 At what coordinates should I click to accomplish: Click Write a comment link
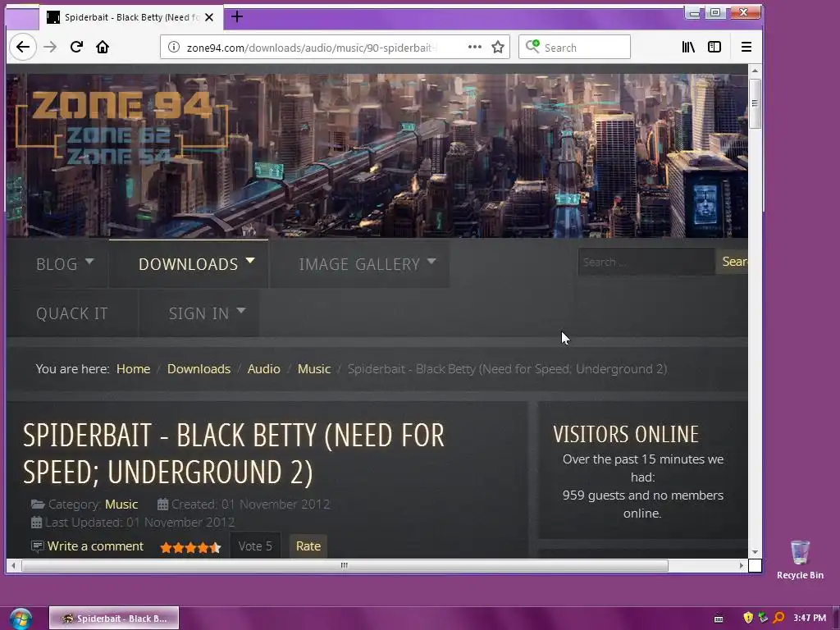(x=95, y=546)
